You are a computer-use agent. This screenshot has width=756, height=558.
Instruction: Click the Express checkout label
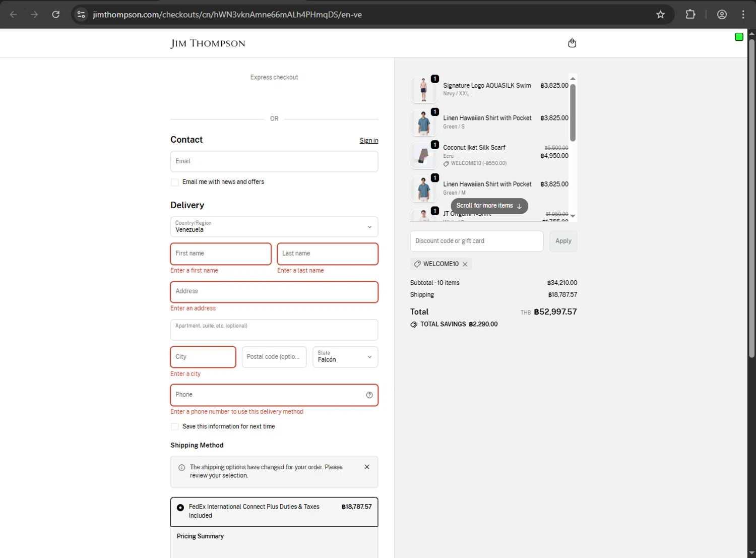(274, 77)
